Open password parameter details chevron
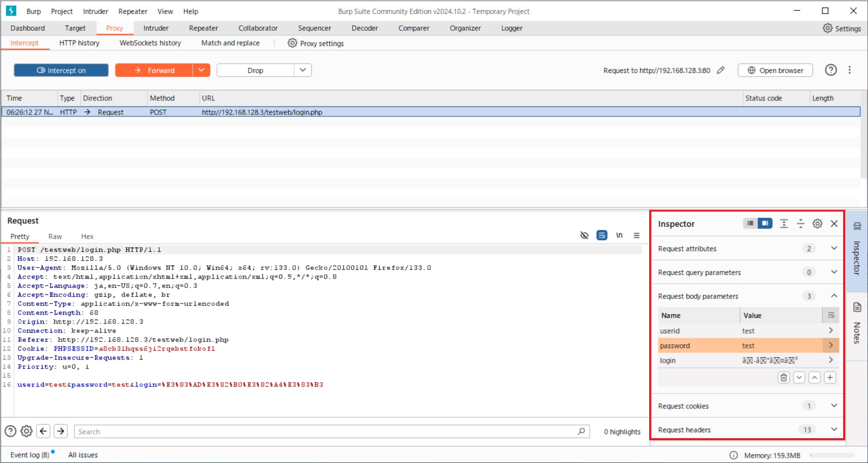The height and width of the screenshot is (463, 868). [x=831, y=345]
